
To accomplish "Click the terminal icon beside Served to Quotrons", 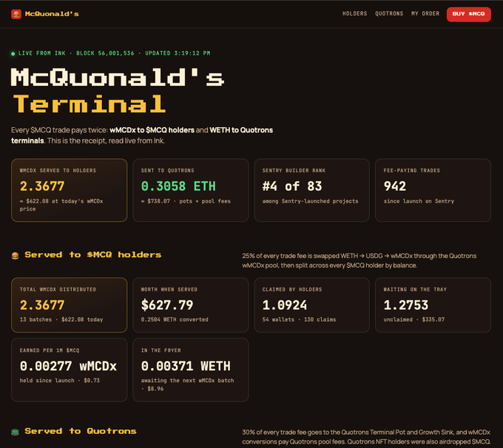I will click(x=15, y=432).
